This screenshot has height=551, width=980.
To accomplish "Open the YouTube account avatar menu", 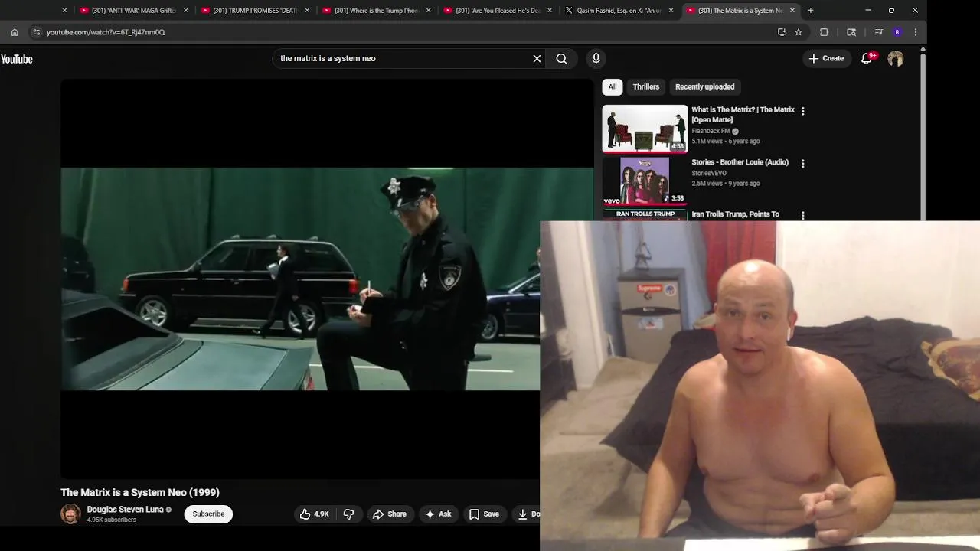I will 895,58.
